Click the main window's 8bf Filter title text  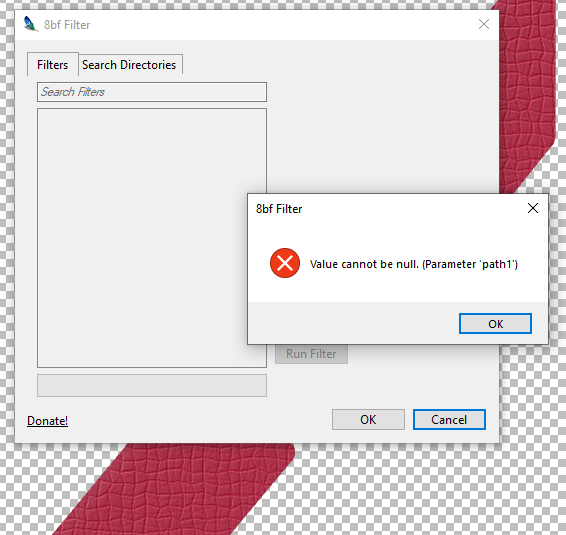click(x=67, y=25)
